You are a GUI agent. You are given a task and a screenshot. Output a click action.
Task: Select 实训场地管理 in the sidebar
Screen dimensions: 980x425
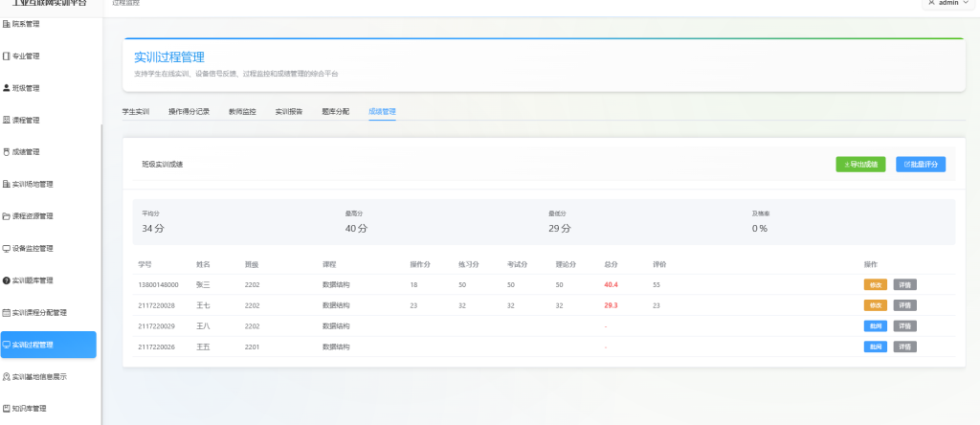click(x=33, y=184)
